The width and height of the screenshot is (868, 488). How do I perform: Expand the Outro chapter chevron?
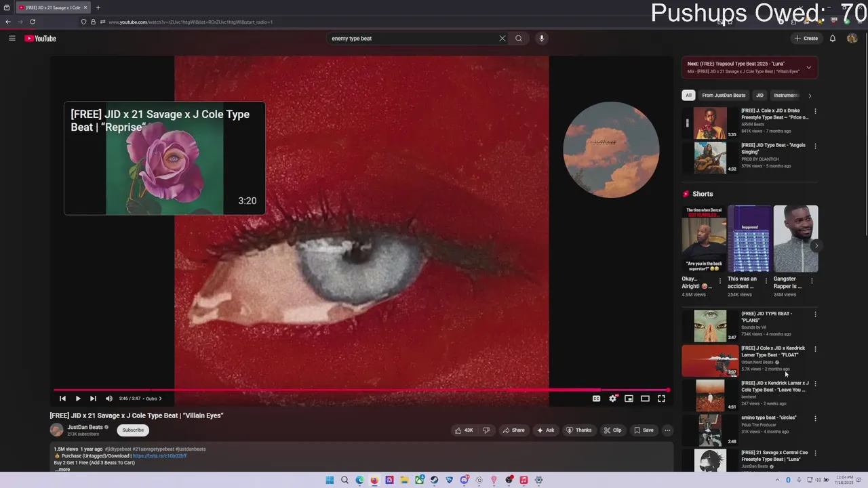pyautogui.click(x=160, y=399)
